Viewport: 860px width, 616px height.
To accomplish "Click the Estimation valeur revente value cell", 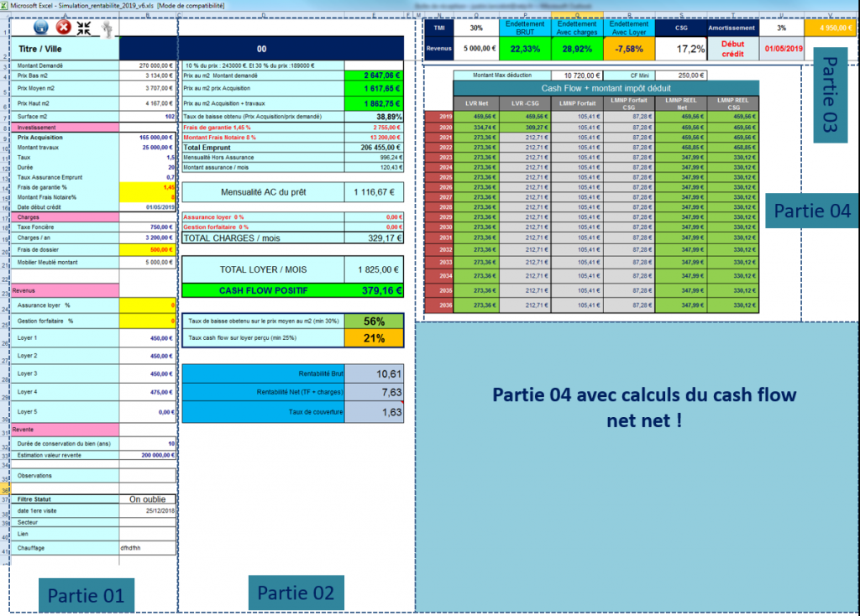I will tap(147, 455).
